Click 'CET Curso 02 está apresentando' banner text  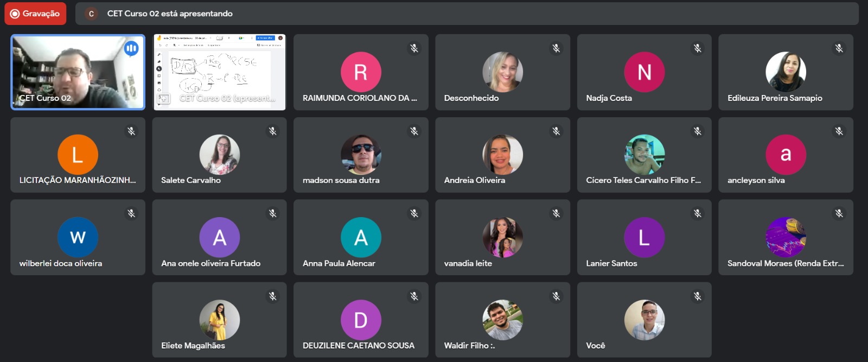[170, 14]
